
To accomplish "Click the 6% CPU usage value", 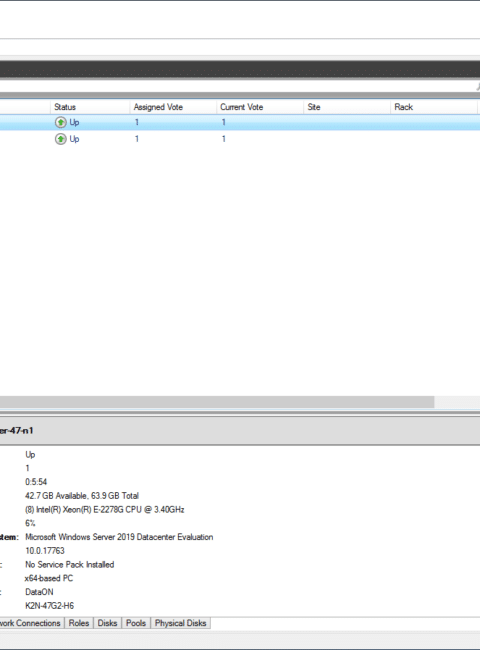I will 30,523.
